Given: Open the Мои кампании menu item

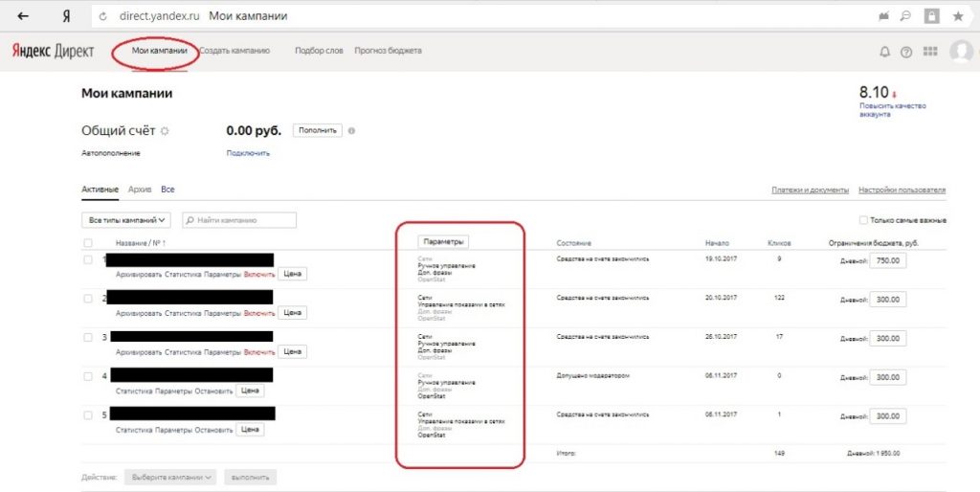Looking at the screenshot, I should click(x=160, y=51).
